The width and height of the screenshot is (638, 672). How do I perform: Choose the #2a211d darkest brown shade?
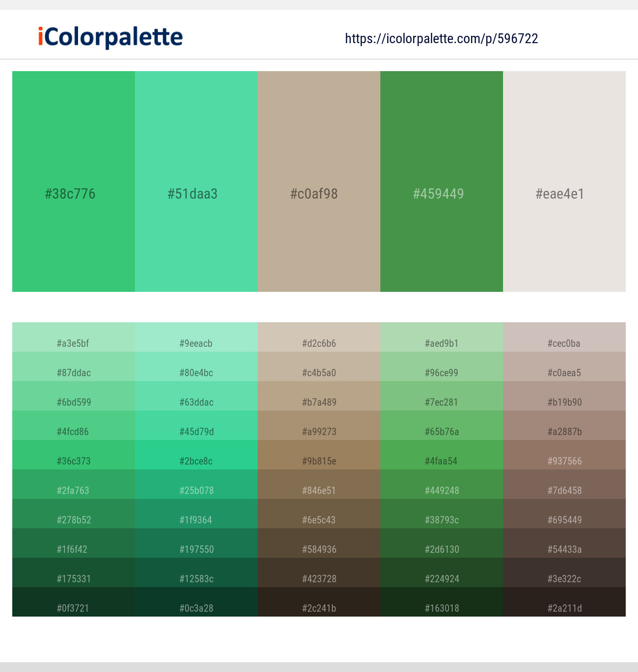coord(564,602)
